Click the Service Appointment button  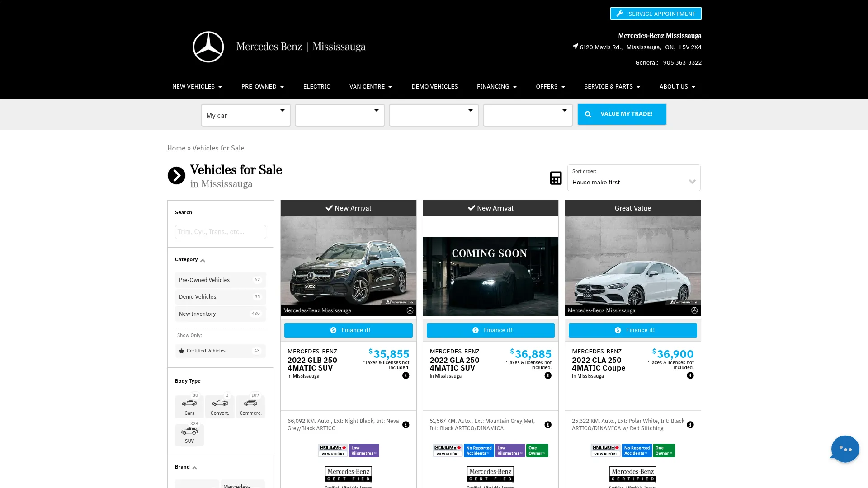coord(656,14)
